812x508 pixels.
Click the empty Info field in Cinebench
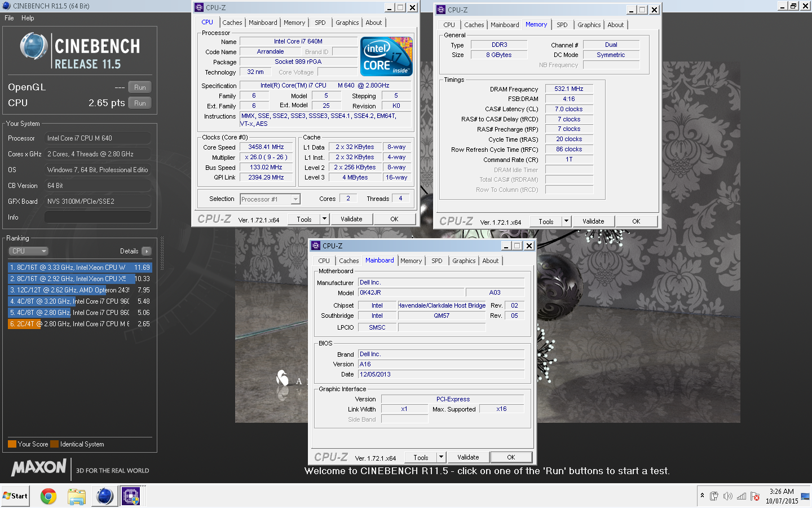[x=98, y=217]
